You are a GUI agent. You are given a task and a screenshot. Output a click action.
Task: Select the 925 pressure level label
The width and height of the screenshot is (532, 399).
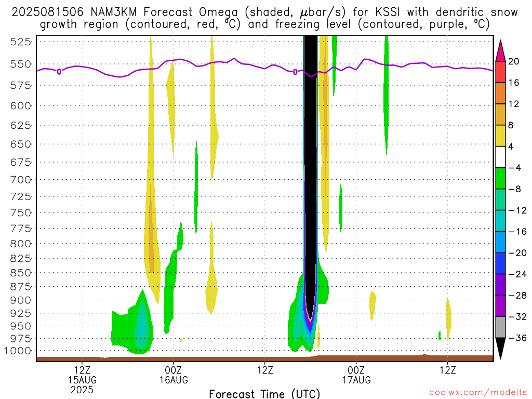20,313
